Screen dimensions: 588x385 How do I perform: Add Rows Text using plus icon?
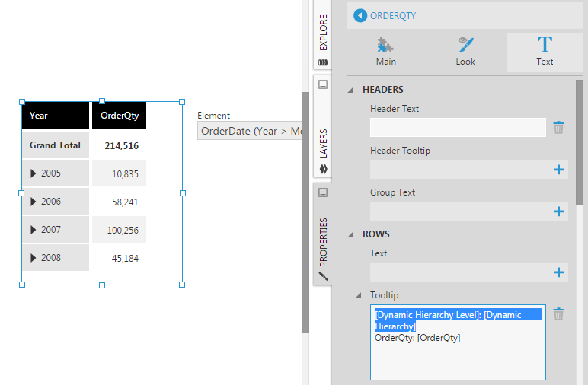(558, 272)
